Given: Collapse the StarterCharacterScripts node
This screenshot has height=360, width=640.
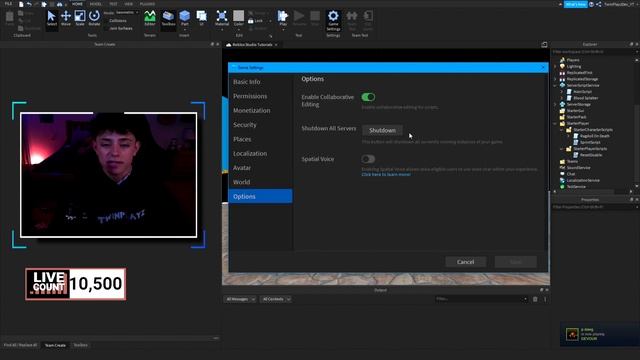Looking at the screenshot, I should [561, 130].
